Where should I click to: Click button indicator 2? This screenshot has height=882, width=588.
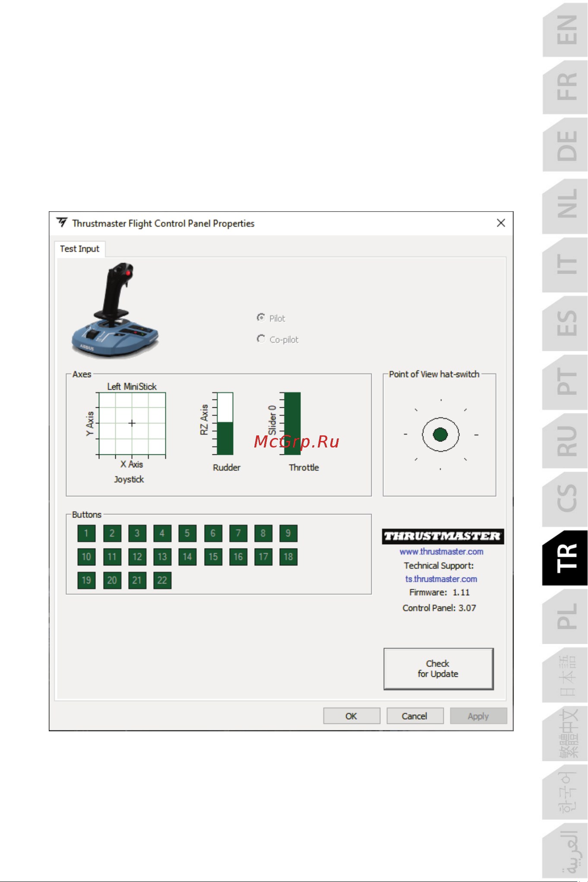(112, 533)
